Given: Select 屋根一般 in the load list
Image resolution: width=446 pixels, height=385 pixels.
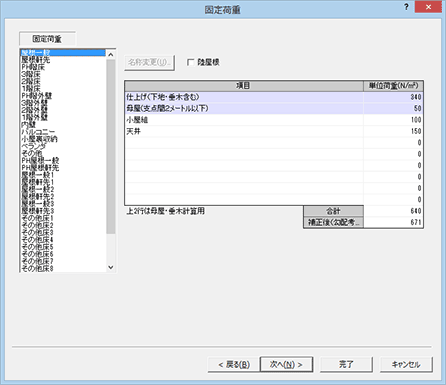Looking at the screenshot, I should (x=63, y=53).
